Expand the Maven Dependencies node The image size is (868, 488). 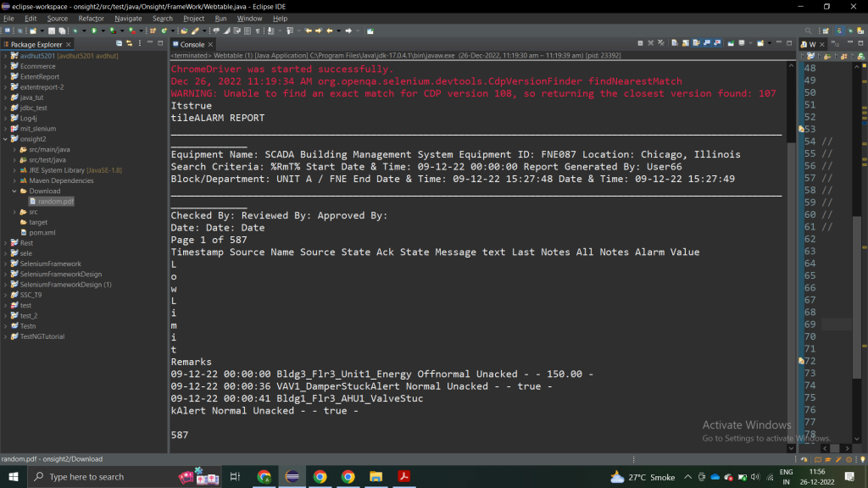tap(14, 180)
